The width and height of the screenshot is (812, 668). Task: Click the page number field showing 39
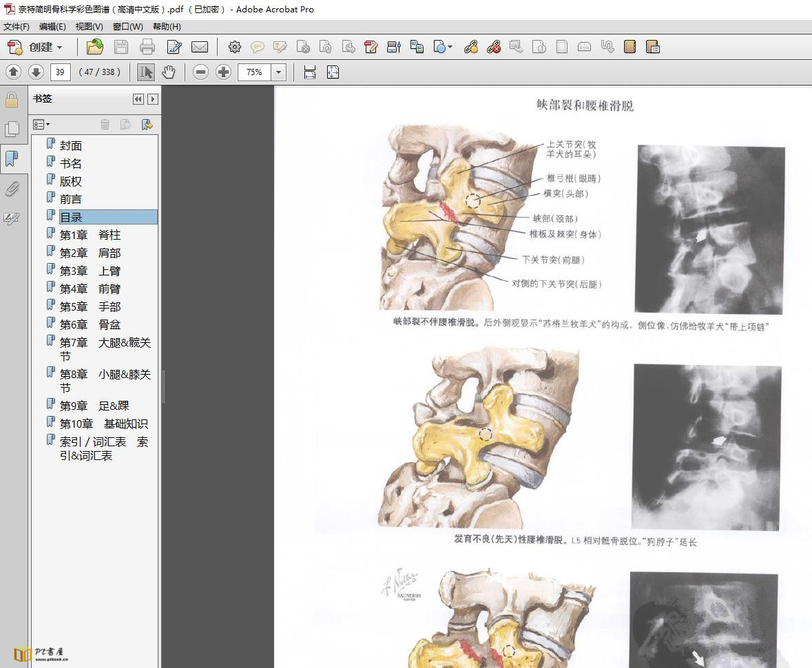click(60, 72)
